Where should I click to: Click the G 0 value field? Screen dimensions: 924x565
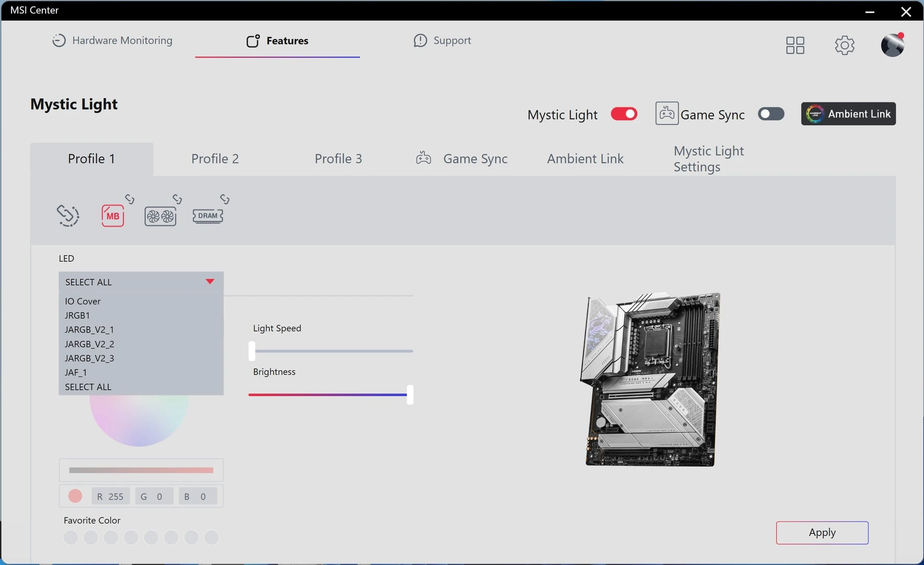[154, 497]
